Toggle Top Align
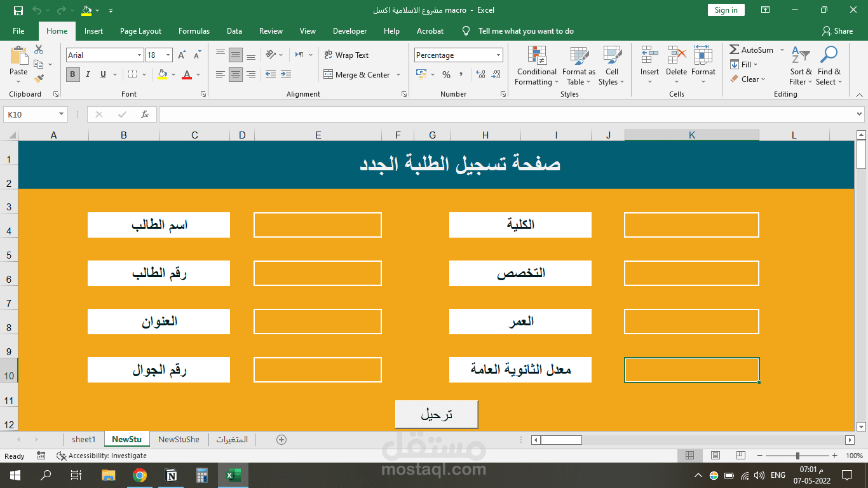The height and width of the screenshot is (488, 868). click(x=220, y=55)
